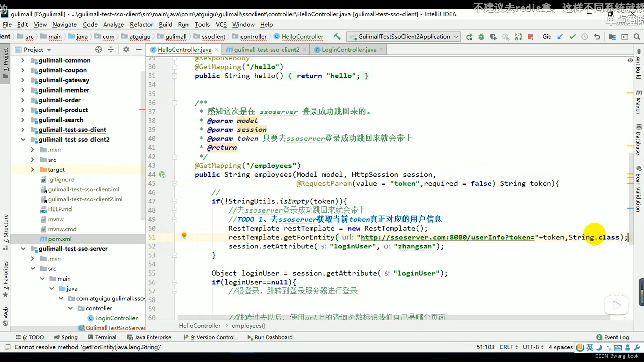Toggle the 7: Structure tool window
Screen dimensions: 644x362
5,232
